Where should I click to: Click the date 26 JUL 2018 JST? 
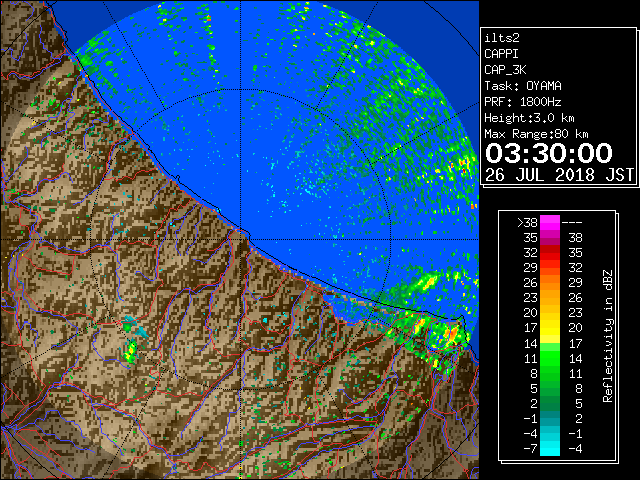pos(560,175)
